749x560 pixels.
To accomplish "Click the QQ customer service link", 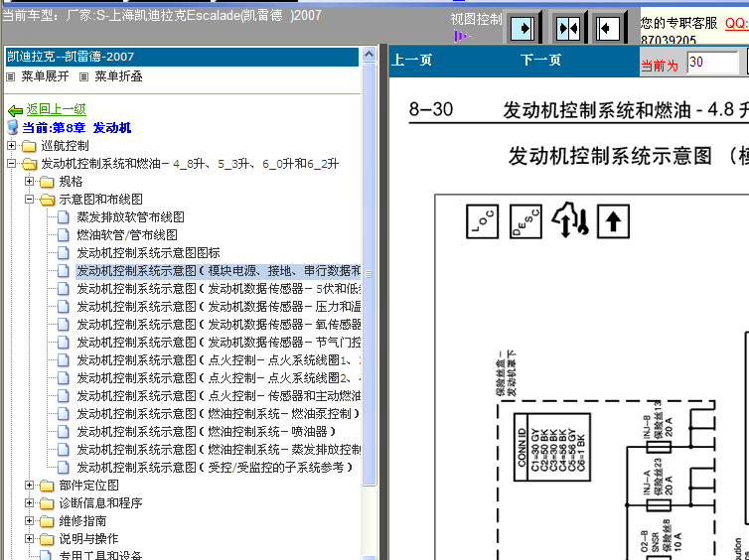I will click(x=736, y=23).
